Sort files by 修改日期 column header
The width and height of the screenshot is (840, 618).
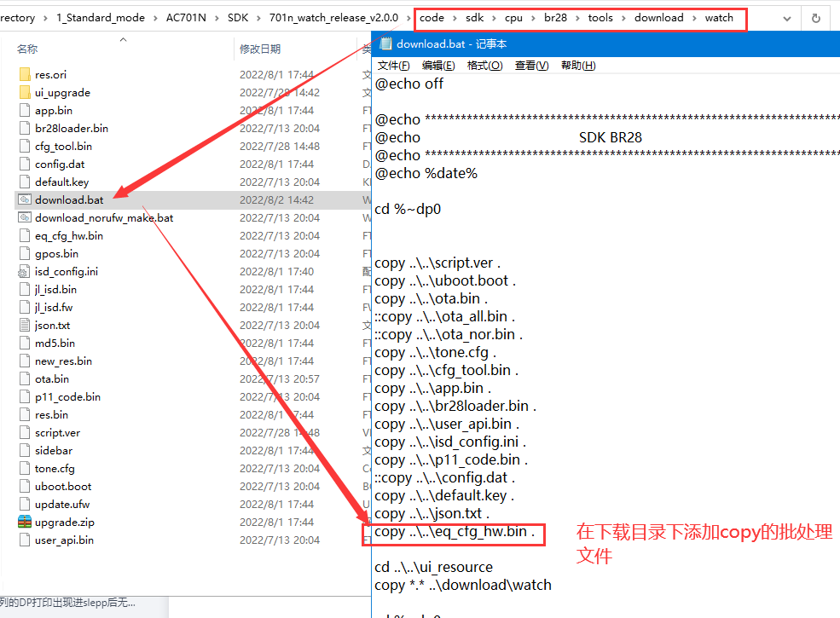pos(260,49)
